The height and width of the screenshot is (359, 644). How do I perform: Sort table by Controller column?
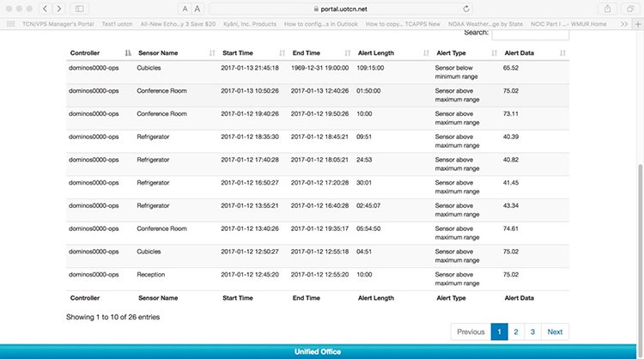[x=100, y=53]
